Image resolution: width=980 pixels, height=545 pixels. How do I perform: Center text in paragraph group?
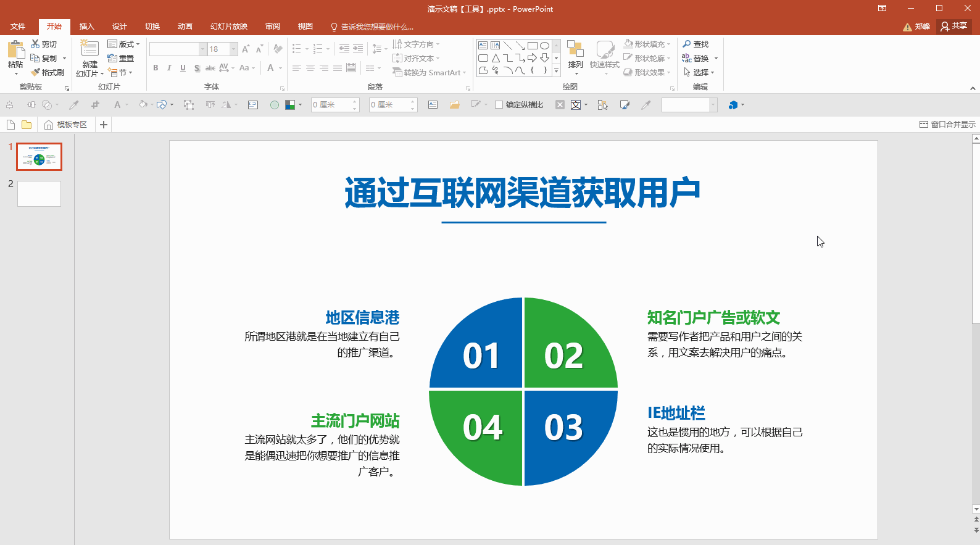(310, 68)
